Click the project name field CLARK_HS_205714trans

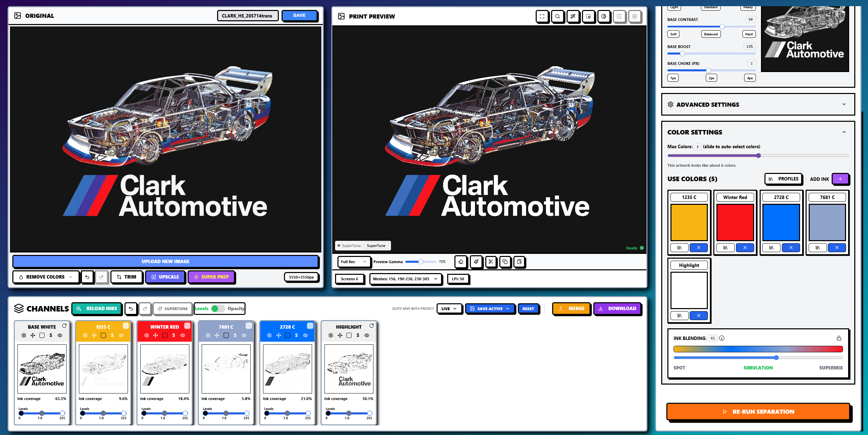[x=247, y=16]
